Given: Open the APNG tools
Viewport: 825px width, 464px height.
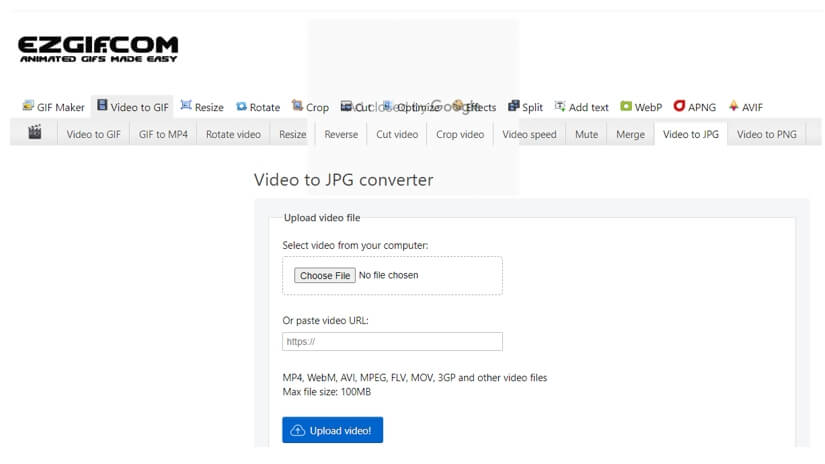Looking at the screenshot, I should pos(695,107).
